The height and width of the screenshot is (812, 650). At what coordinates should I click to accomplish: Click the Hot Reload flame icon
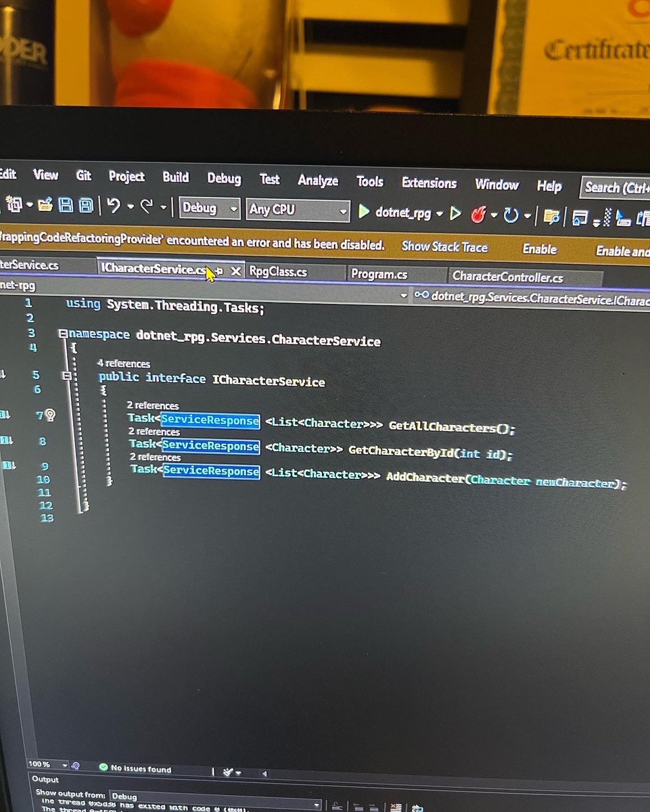coord(478,215)
